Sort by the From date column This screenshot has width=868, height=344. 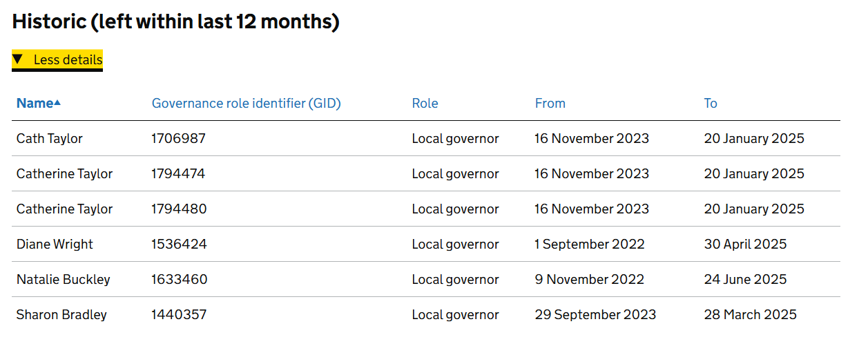pos(550,103)
